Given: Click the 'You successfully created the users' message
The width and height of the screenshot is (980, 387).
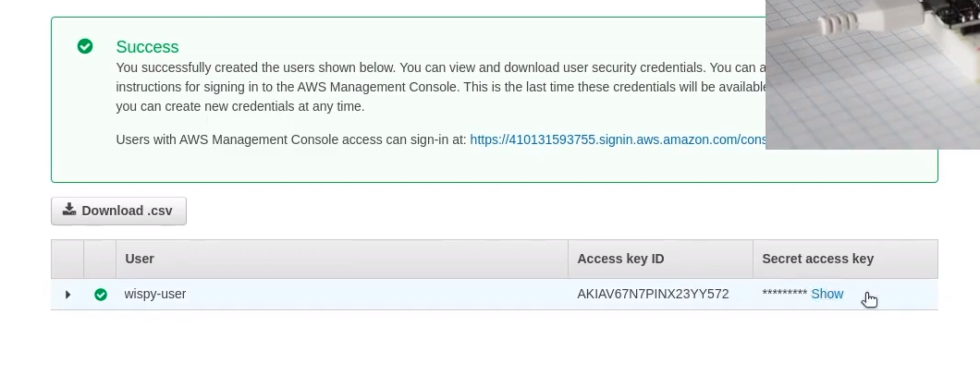Looking at the screenshot, I should [x=441, y=87].
